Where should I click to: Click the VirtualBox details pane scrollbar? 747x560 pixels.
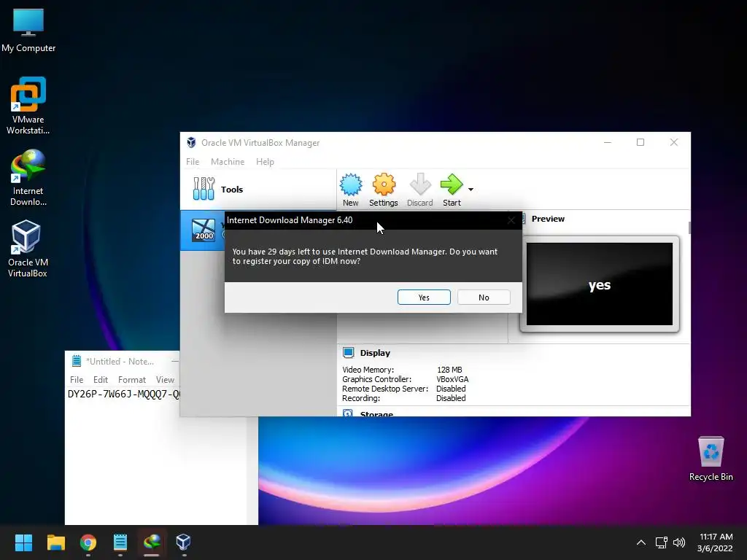coord(689,227)
